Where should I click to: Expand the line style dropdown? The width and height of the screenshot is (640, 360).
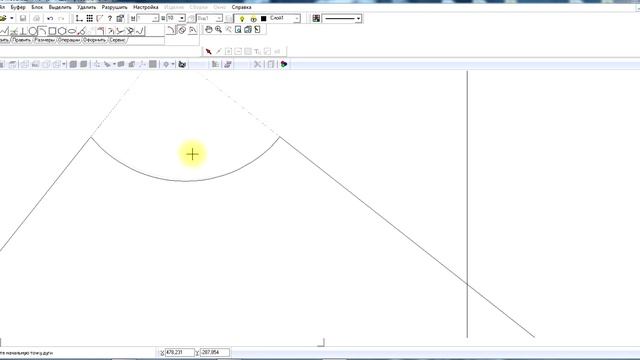click(x=358, y=18)
